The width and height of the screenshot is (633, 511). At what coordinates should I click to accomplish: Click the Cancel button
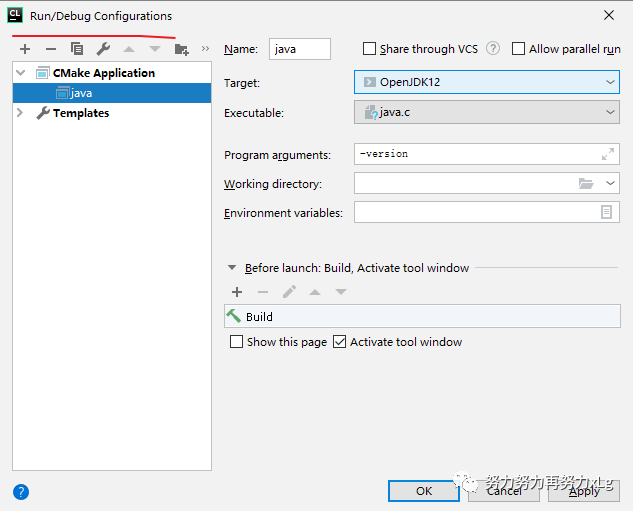(x=504, y=491)
